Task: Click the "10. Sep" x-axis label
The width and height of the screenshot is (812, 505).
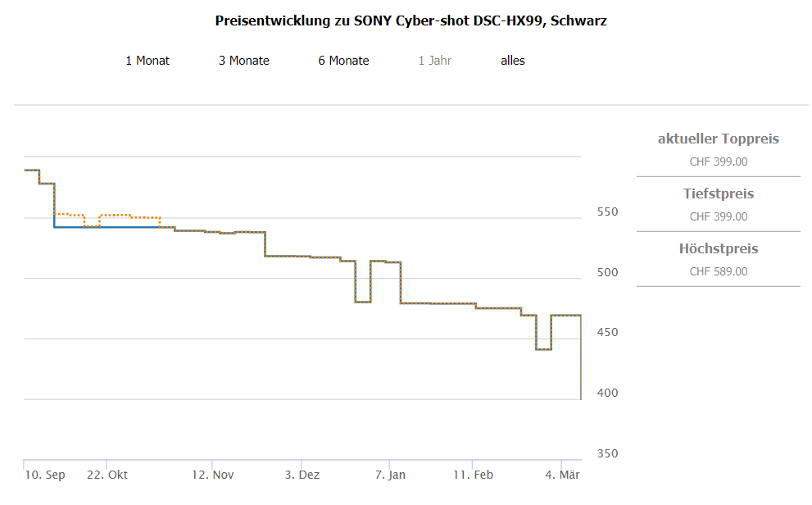Action: point(45,475)
